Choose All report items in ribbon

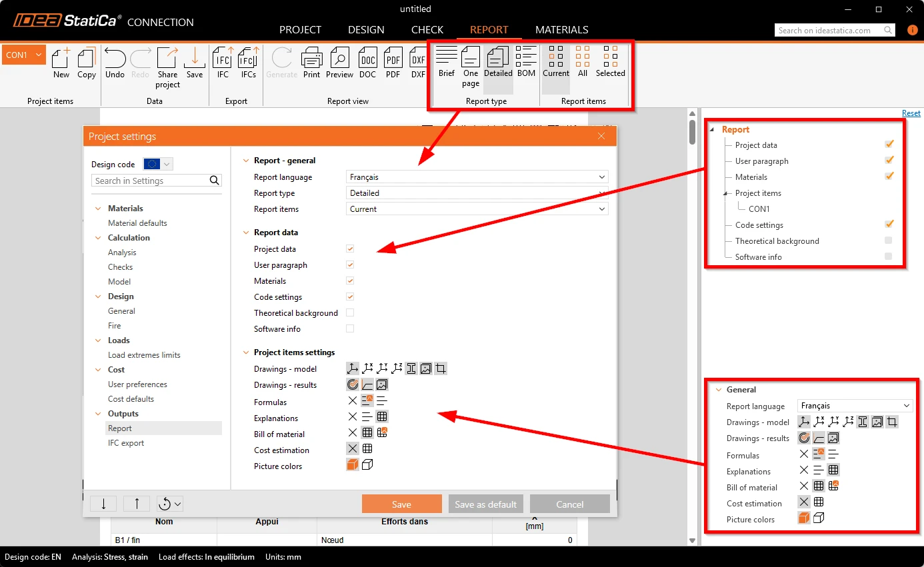click(583, 63)
